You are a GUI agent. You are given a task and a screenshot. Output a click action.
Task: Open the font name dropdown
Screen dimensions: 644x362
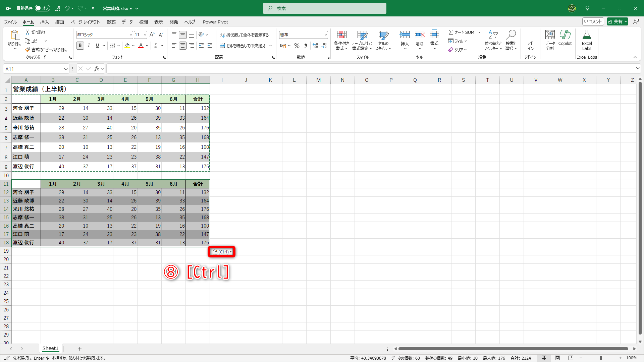pos(131,35)
